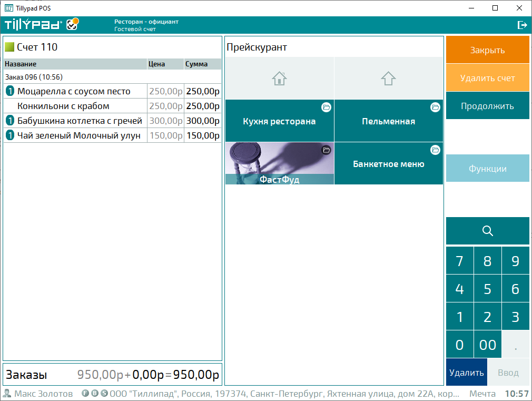Click the logout icon in header

(522, 25)
